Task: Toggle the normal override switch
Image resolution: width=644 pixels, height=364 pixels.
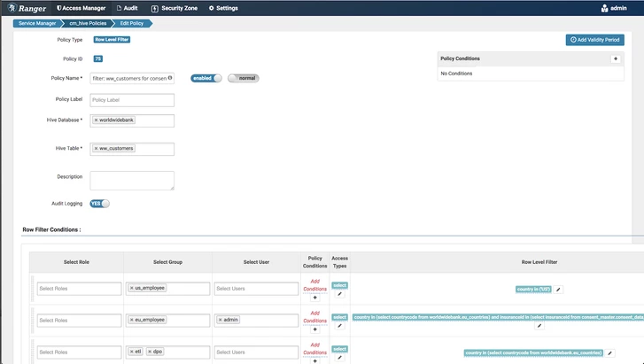Action: pos(244,78)
